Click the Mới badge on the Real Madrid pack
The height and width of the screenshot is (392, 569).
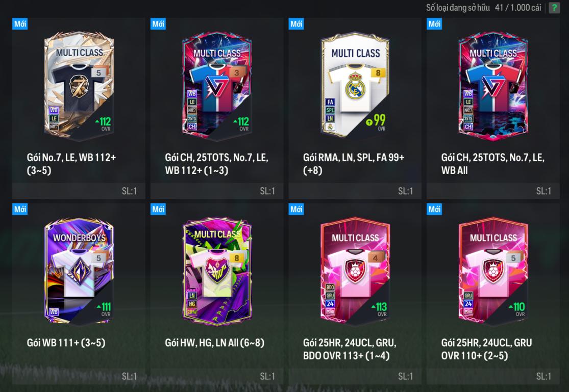point(296,24)
